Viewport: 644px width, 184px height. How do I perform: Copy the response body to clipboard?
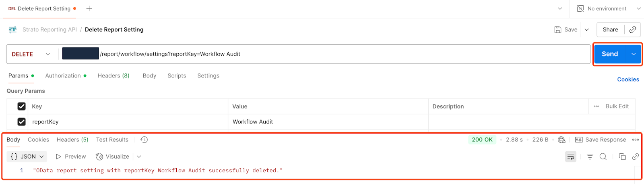622,157
